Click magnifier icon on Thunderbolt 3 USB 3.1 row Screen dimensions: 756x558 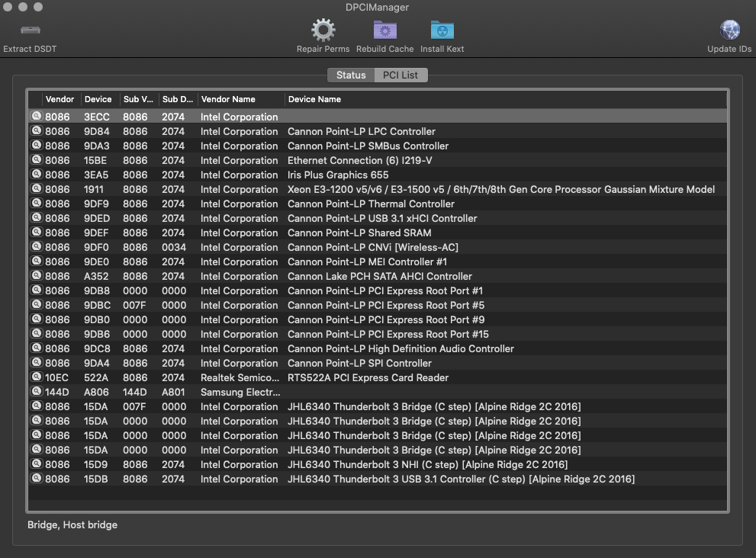click(x=36, y=478)
